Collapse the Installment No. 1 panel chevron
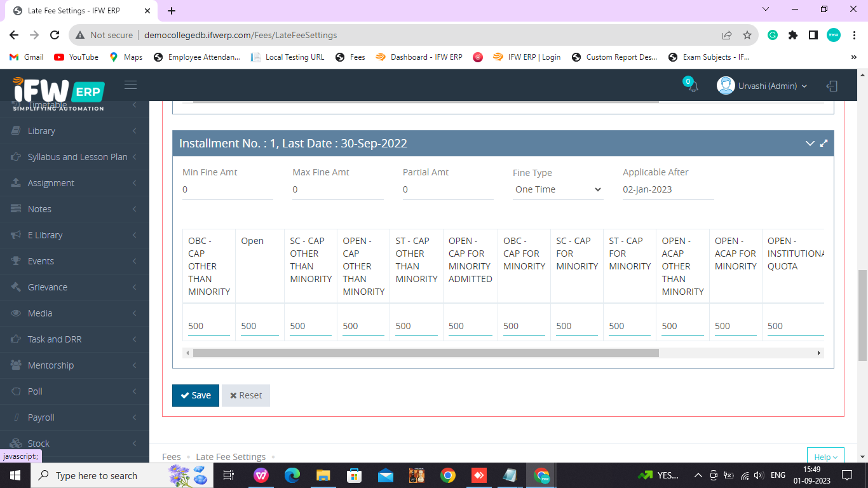The width and height of the screenshot is (868, 488). pos(810,144)
